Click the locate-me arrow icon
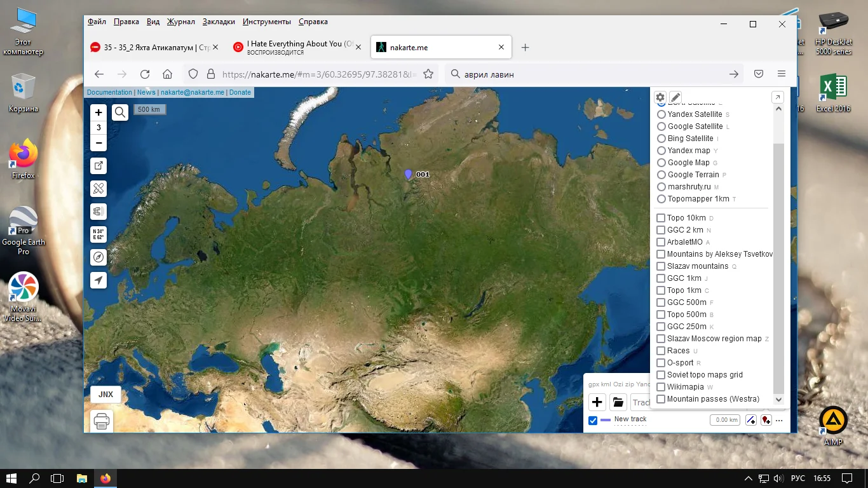The width and height of the screenshot is (868, 488). pos(98,280)
